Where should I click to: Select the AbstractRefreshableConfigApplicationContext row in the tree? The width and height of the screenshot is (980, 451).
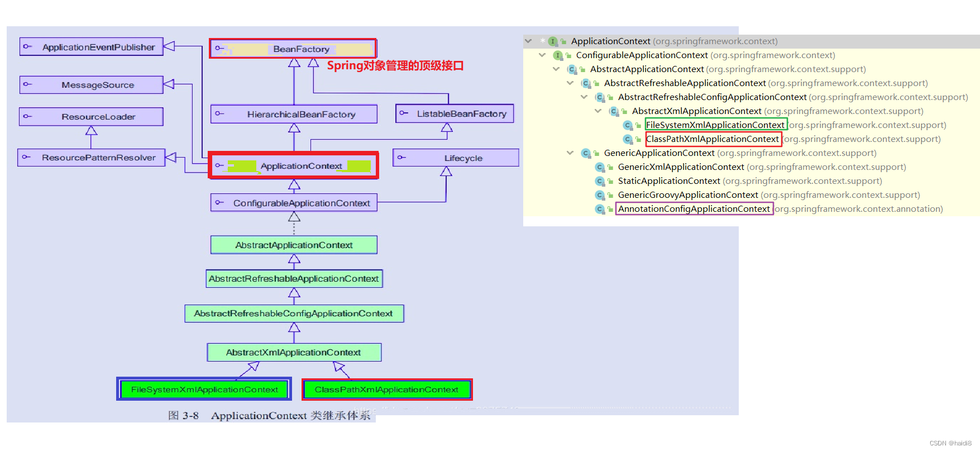pos(752,97)
